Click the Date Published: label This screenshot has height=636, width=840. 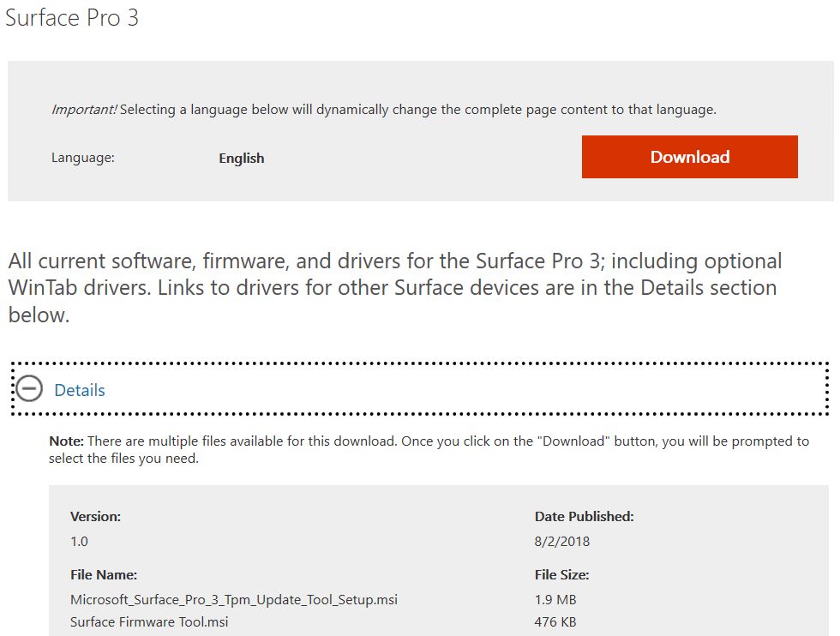tap(584, 517)
